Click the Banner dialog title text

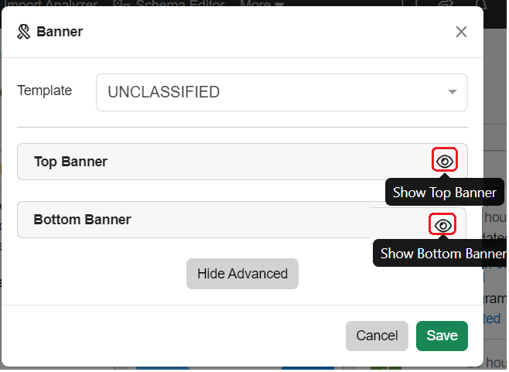[60, 32]
